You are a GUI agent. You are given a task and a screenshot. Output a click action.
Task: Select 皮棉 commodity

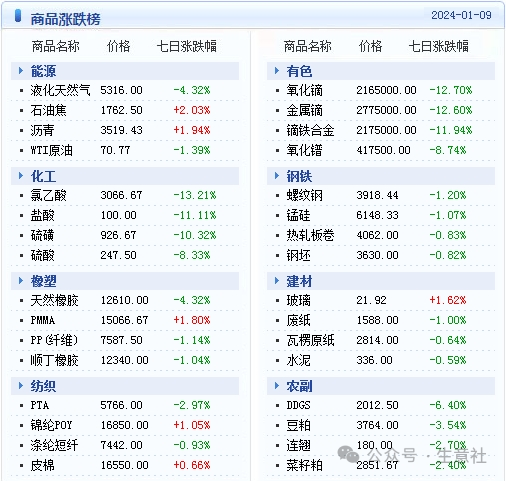point(42,465)
